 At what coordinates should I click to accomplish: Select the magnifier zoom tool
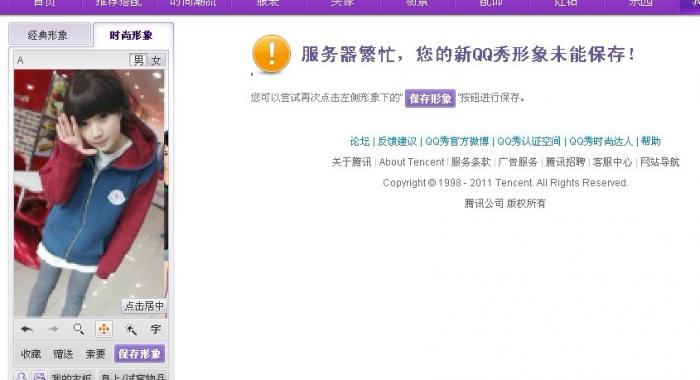click(x=79, y=330)
